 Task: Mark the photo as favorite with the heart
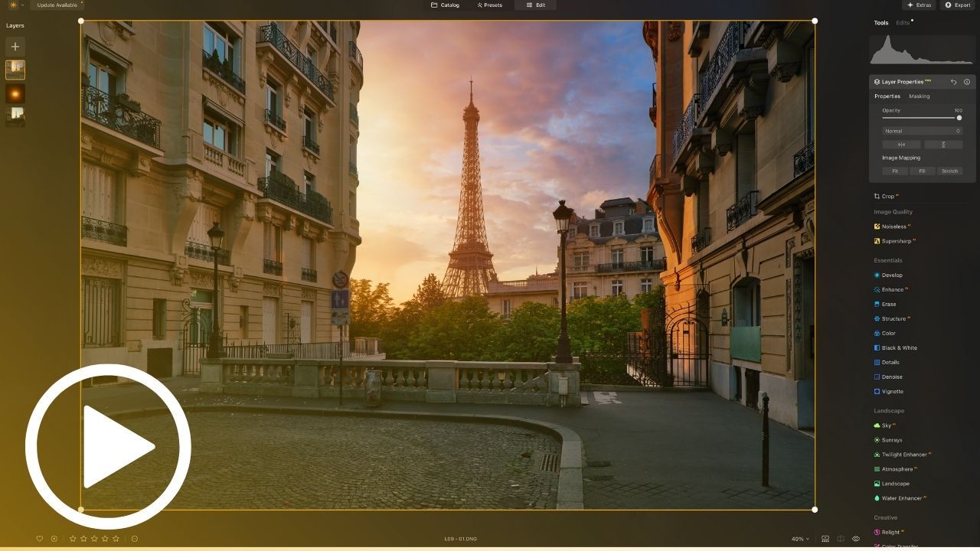click(40, 539)
